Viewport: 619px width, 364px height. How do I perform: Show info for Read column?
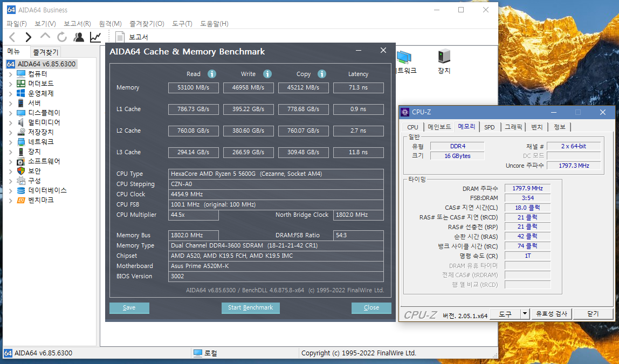coord(212,74)
